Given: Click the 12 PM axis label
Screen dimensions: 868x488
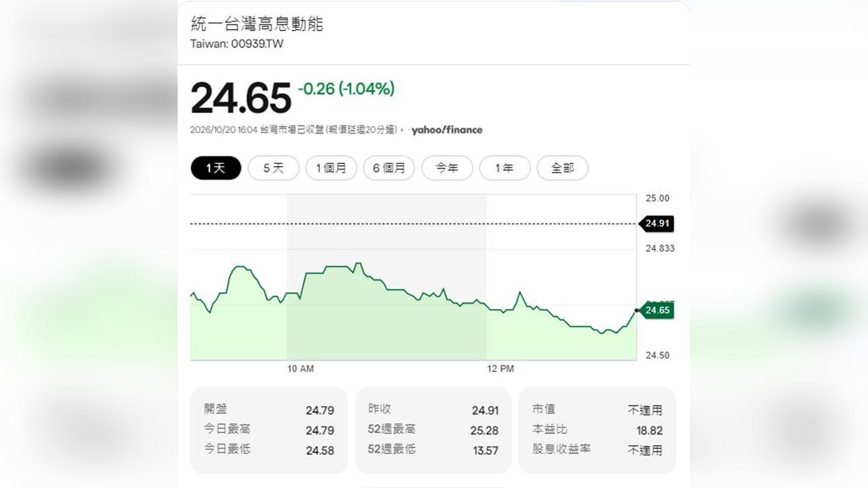Looking at the screenshot, I should [x=500, y=369].
